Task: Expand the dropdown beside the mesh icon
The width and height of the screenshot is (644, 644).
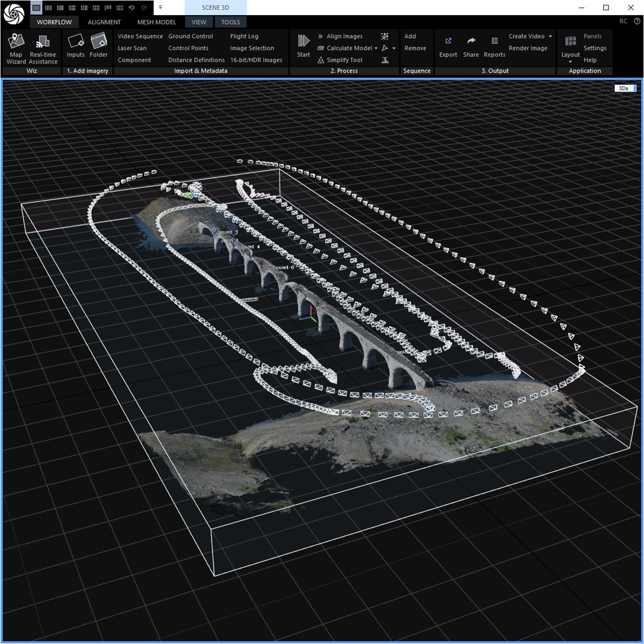Action: [394, 48]
